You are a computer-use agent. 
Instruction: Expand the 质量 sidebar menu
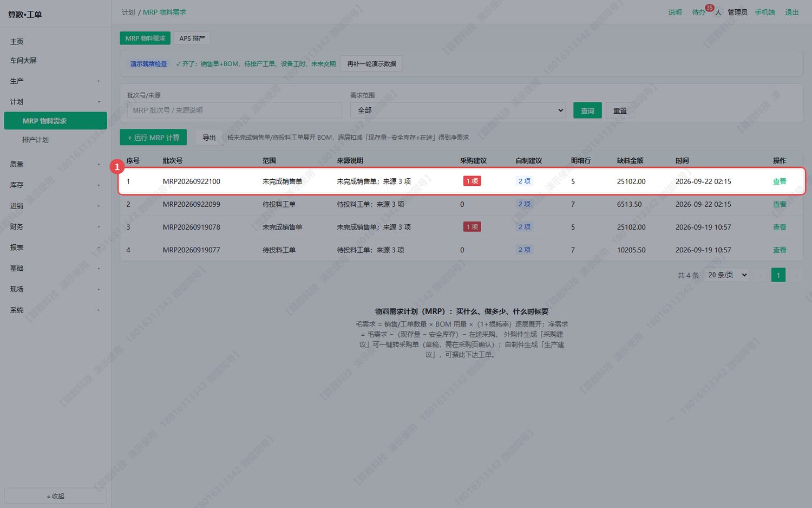point(55,164)
